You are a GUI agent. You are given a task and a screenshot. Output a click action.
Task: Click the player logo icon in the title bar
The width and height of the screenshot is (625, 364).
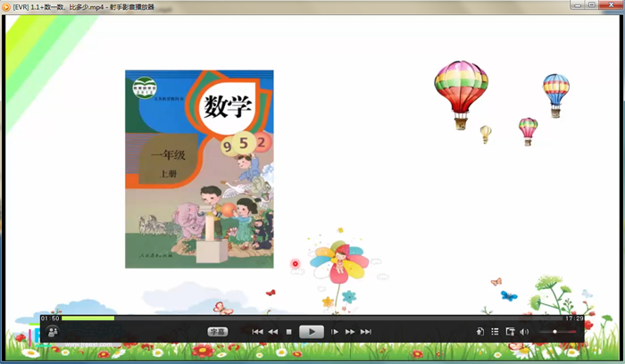click(6, 7)
